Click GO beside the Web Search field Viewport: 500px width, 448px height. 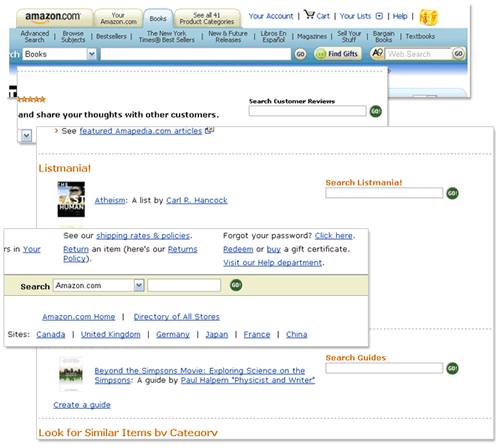pyautogui.click(x=458, y=54)
